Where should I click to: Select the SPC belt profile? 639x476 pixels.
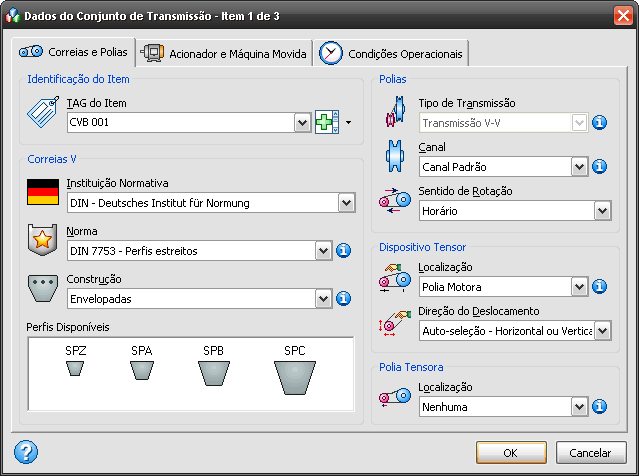click(295, 370)
